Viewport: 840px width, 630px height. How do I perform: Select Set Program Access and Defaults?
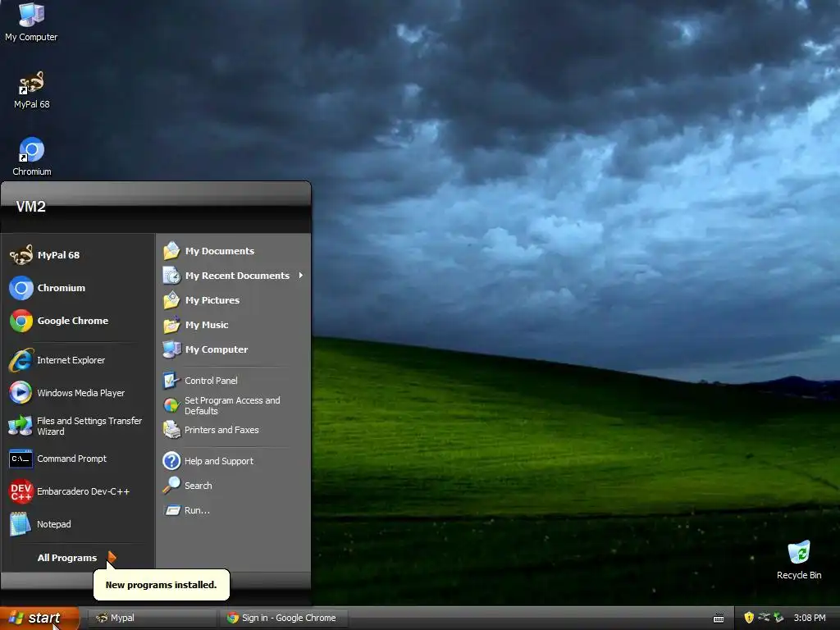(x=234, y=405)
